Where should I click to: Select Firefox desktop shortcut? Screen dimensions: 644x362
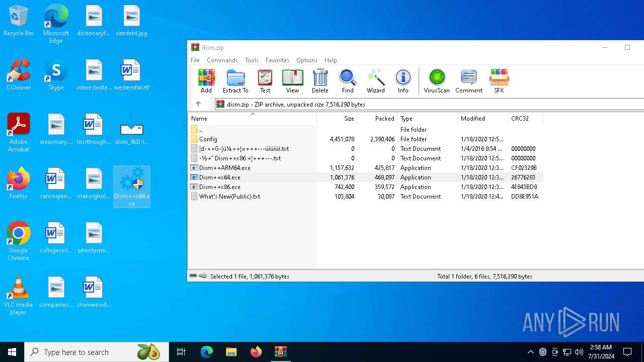(19, 184)
